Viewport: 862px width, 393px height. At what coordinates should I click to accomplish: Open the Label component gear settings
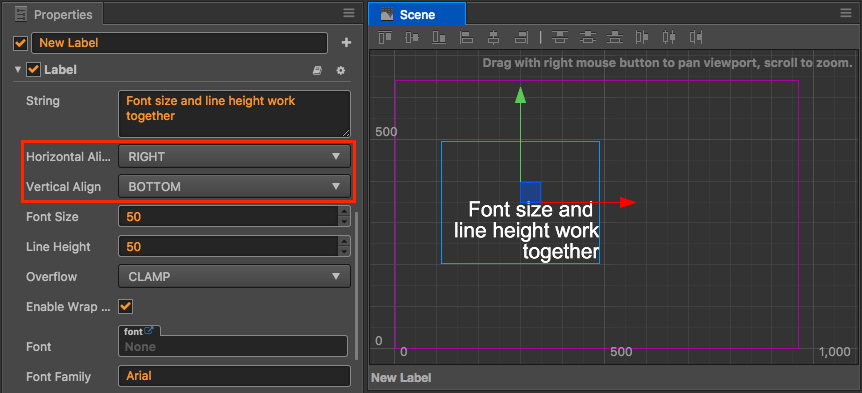click(x=341, y=70)
